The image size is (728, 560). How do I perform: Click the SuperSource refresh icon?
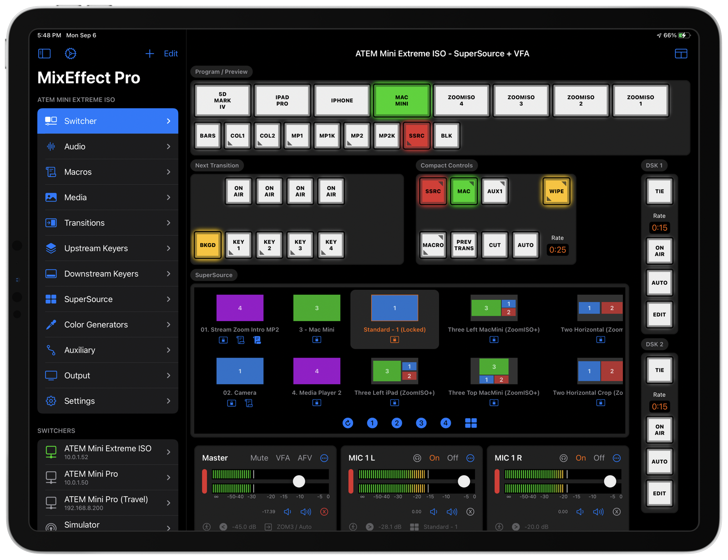coord(348,423)
